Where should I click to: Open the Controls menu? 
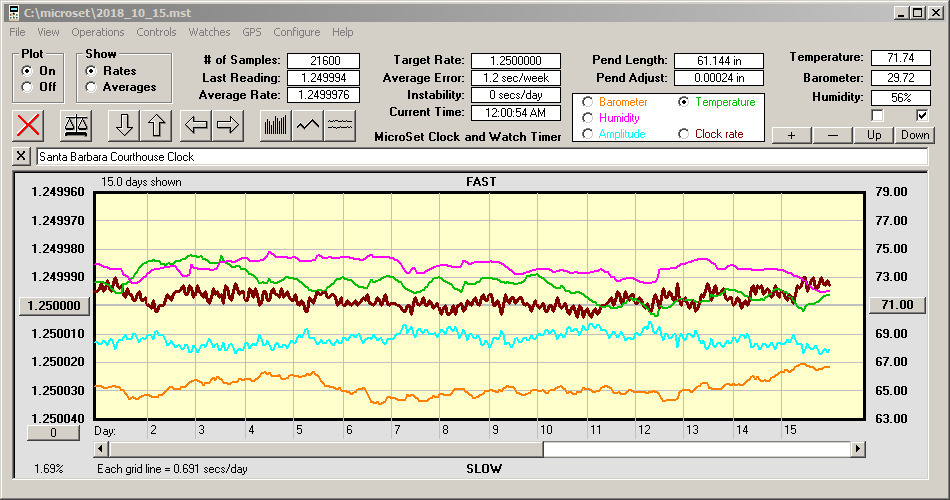[156, 32]
